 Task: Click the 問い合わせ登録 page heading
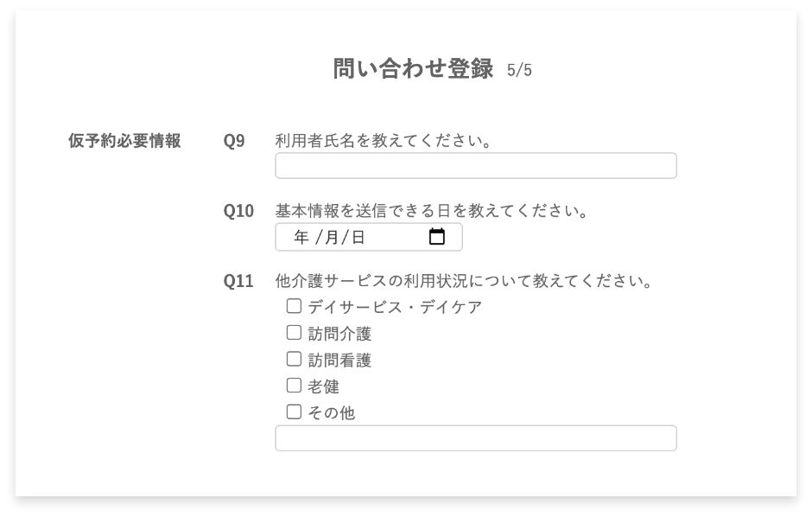[x=413, y=69]
